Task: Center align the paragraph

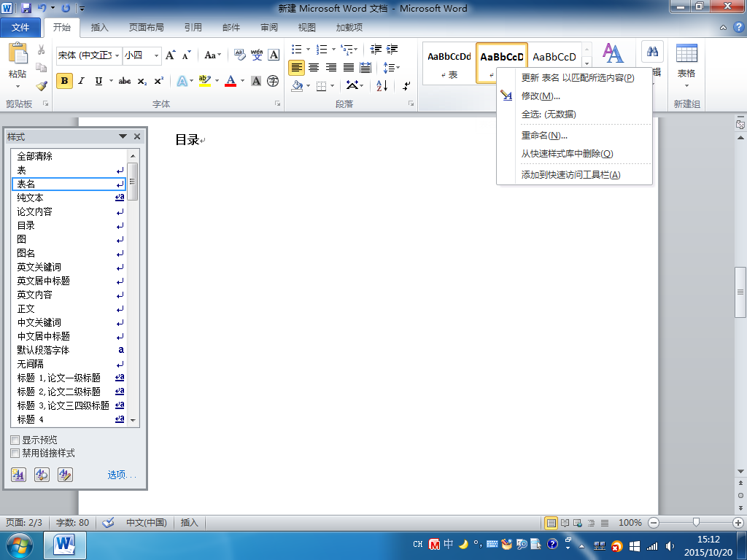Action: 314,68
